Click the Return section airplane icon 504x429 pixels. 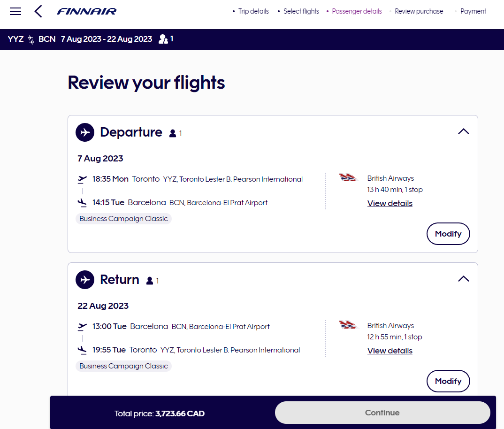click(x=85, y=280)
